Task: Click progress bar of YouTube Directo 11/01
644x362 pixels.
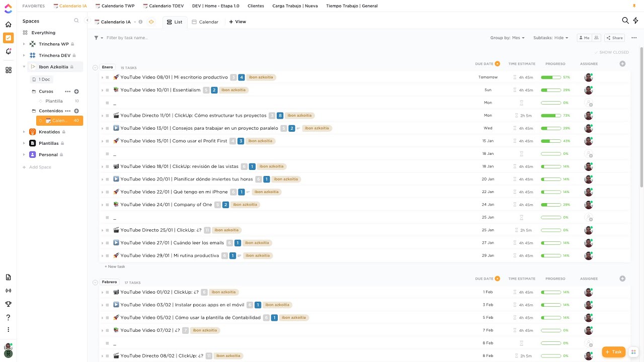Action: tap(550, 116)
